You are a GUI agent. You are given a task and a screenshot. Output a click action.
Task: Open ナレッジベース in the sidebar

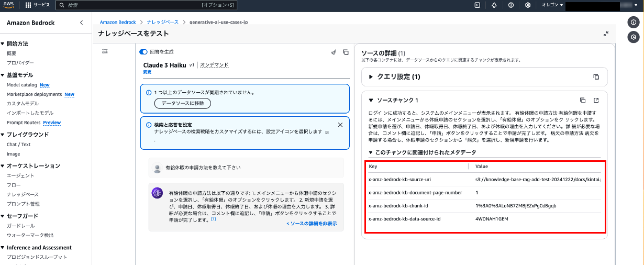pos(23,194)
